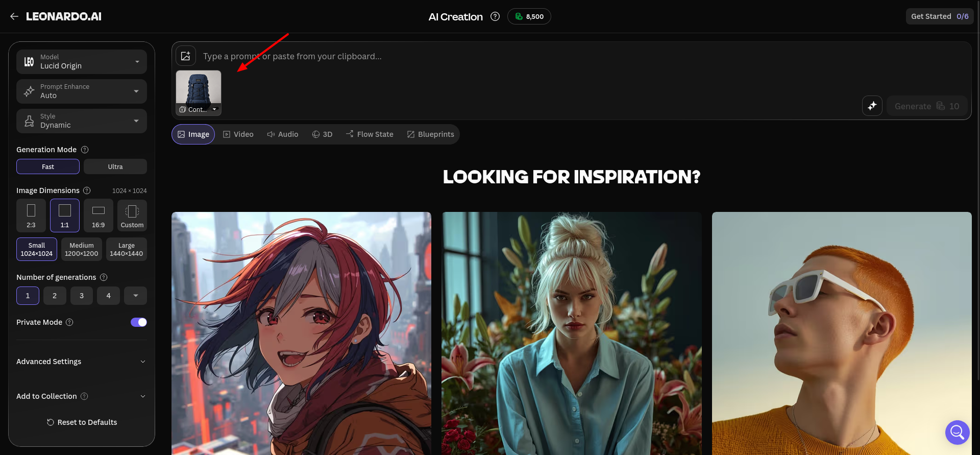
Task: Select Fast generation mode
Action: [48, 166]
